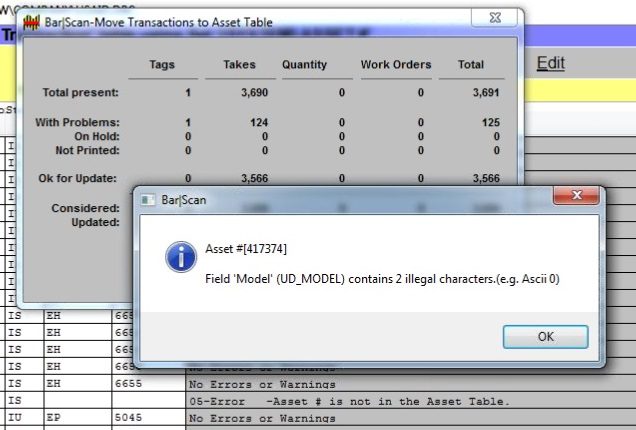Image resolution: width=636 pixels, height=430 pixels.
Task: Click the 'Updated:' row label
Action: tap(95, 222)
